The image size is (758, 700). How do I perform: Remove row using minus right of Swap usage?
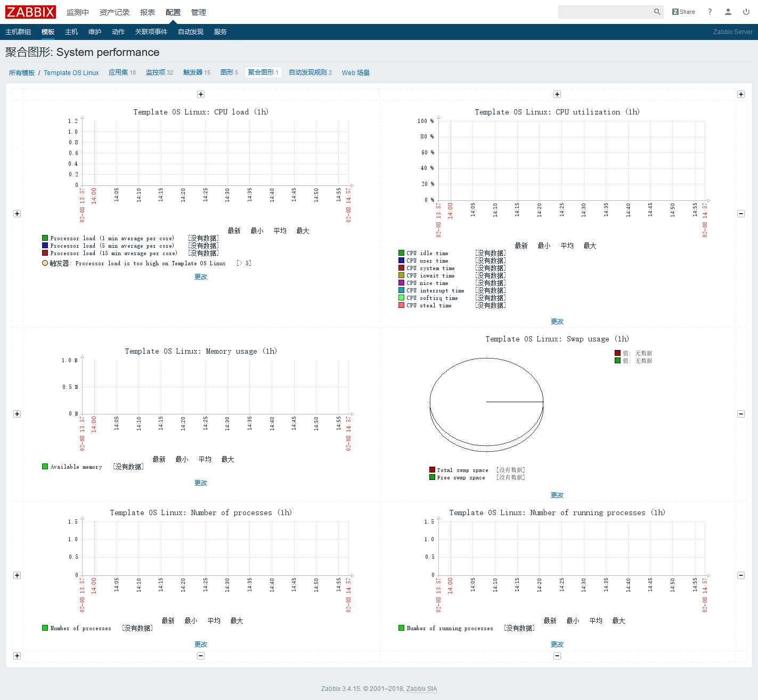[741, 414]
